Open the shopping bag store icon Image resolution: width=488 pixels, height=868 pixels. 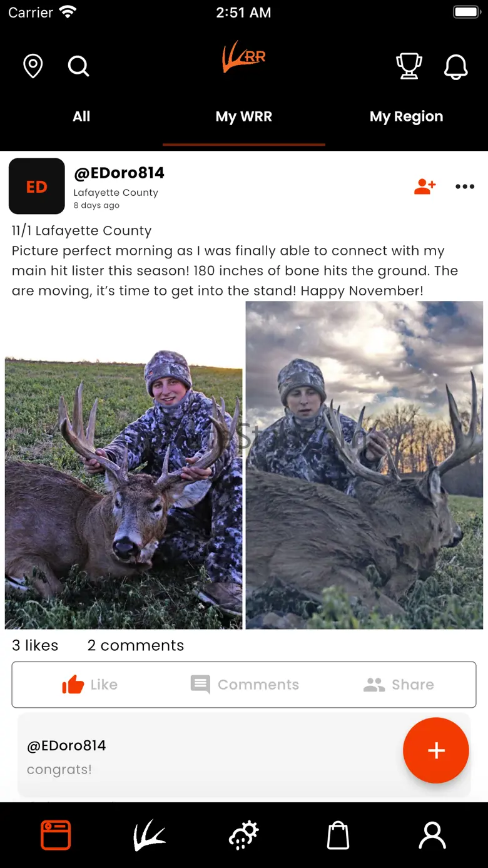[338, 836]
